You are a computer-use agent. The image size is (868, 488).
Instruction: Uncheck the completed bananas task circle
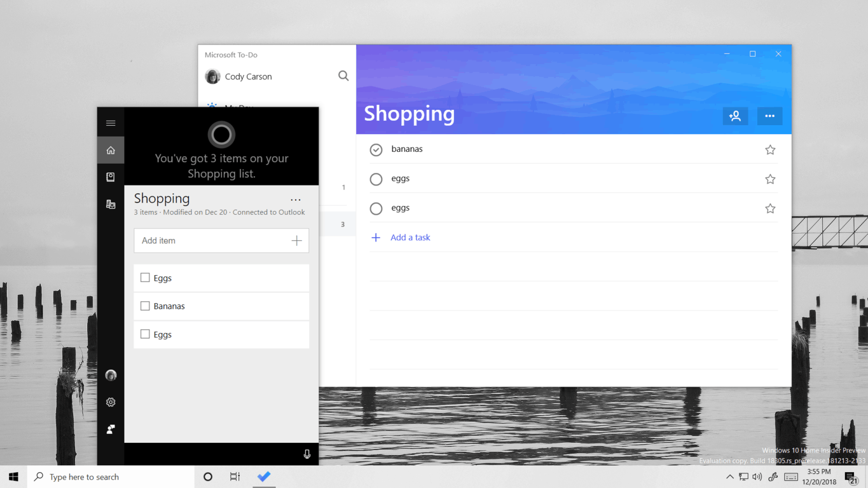[x=376, y=150]
